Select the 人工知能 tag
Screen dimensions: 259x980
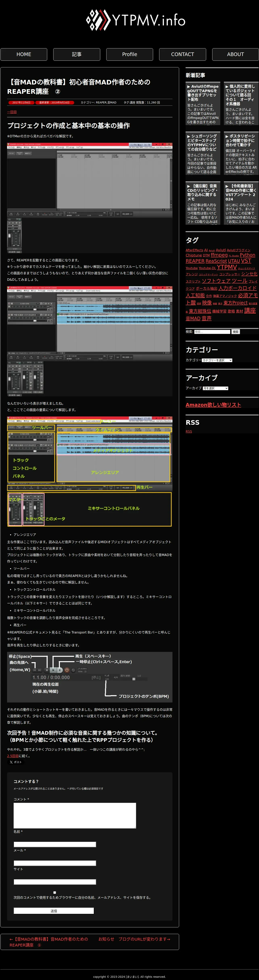pos(195,295)
